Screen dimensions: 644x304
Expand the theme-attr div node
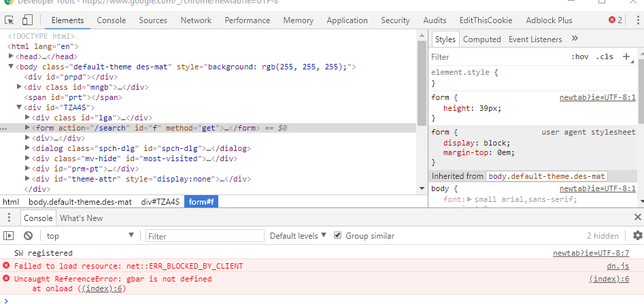27,179
